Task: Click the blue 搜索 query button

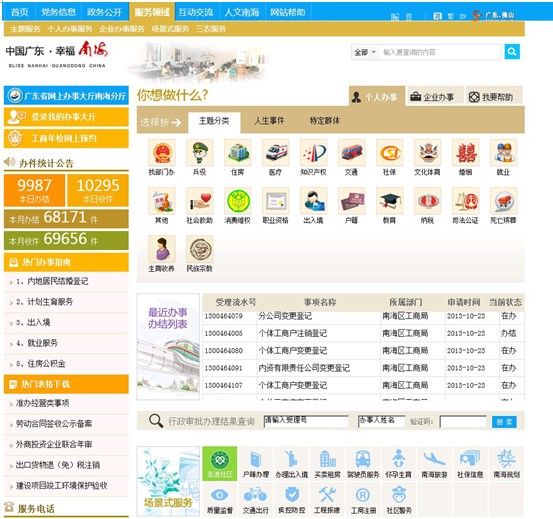Action: [504, 422]
